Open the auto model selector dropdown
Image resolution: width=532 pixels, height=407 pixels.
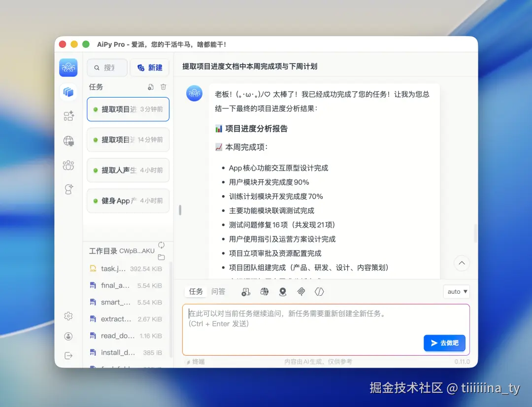(456, 291)
